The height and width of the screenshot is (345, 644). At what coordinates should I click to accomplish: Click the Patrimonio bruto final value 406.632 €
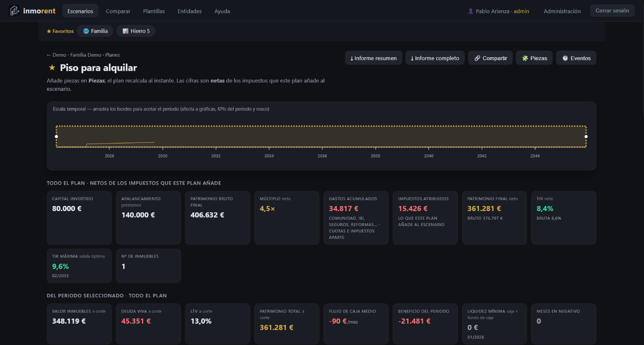pos(207,215)
